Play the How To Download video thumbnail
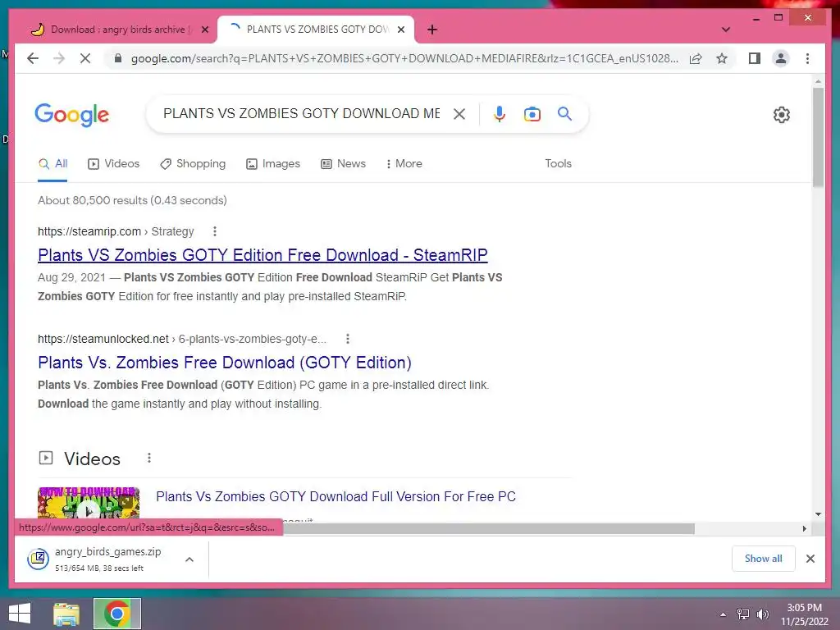Screen dimensions: 840x630 click(89, 503)
